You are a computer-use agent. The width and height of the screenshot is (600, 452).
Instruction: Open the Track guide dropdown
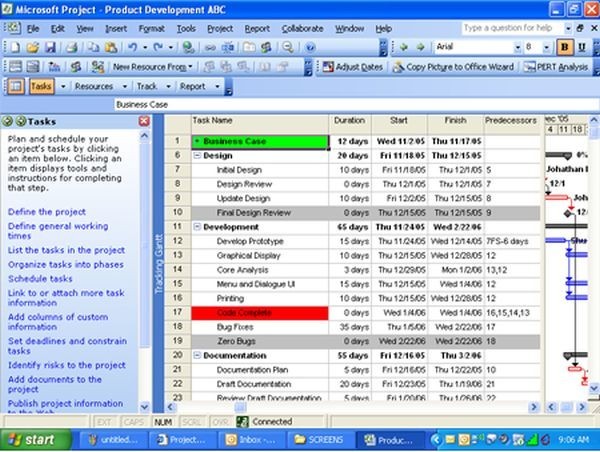pos(168,86)
